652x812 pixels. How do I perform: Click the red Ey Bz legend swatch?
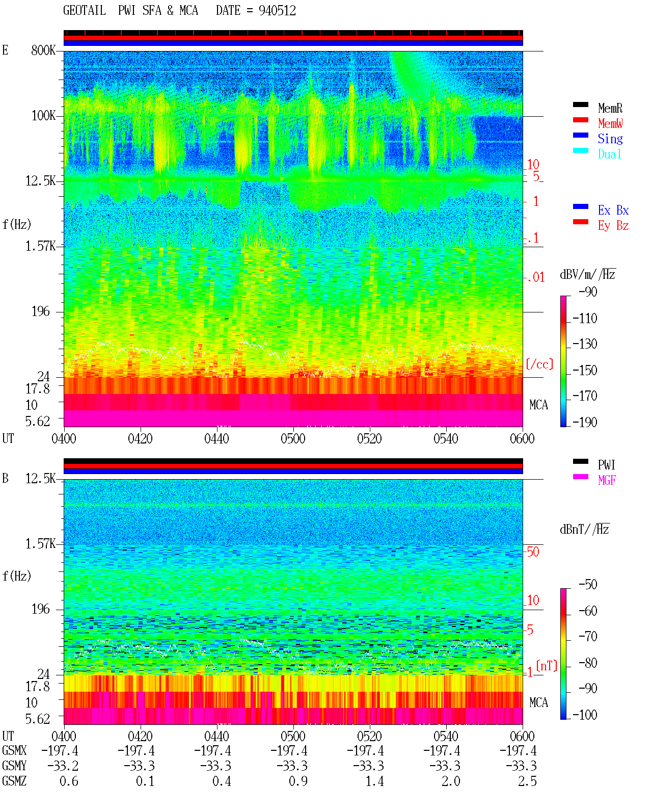click(581, 222)
